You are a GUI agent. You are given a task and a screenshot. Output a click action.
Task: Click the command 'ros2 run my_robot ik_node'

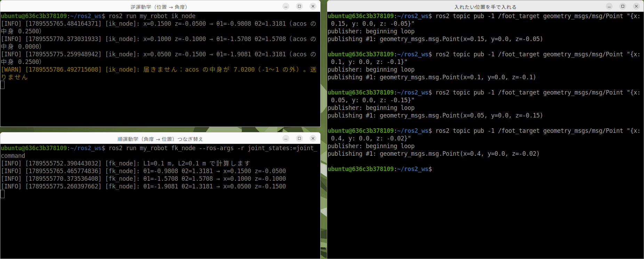tap(152, 16)
